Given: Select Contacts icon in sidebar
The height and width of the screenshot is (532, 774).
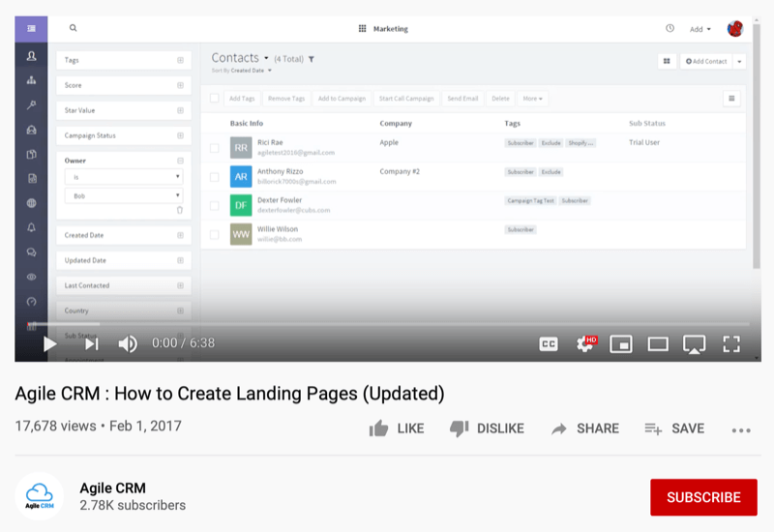Looking at the screenshot, I should tap(31, 56).
